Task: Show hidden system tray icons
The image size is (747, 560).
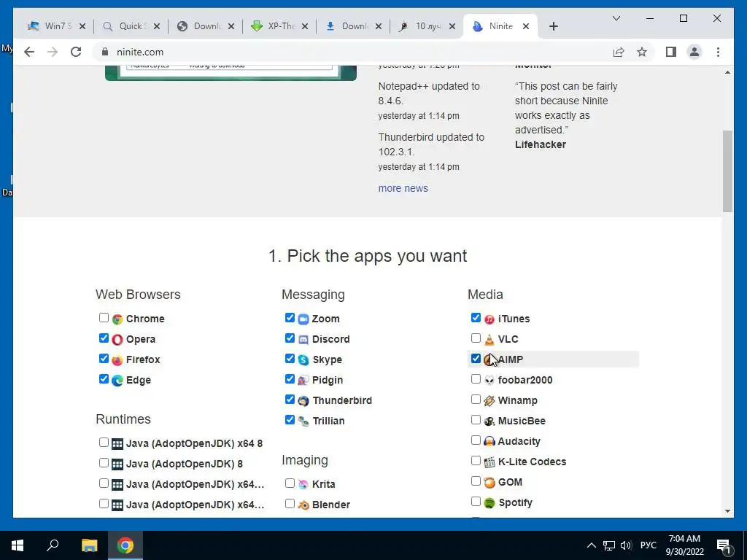Action: click(x=591, y=545)
